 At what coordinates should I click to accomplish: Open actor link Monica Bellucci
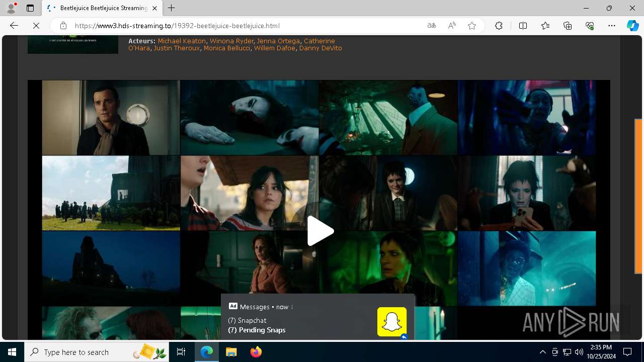coord(227,48)
